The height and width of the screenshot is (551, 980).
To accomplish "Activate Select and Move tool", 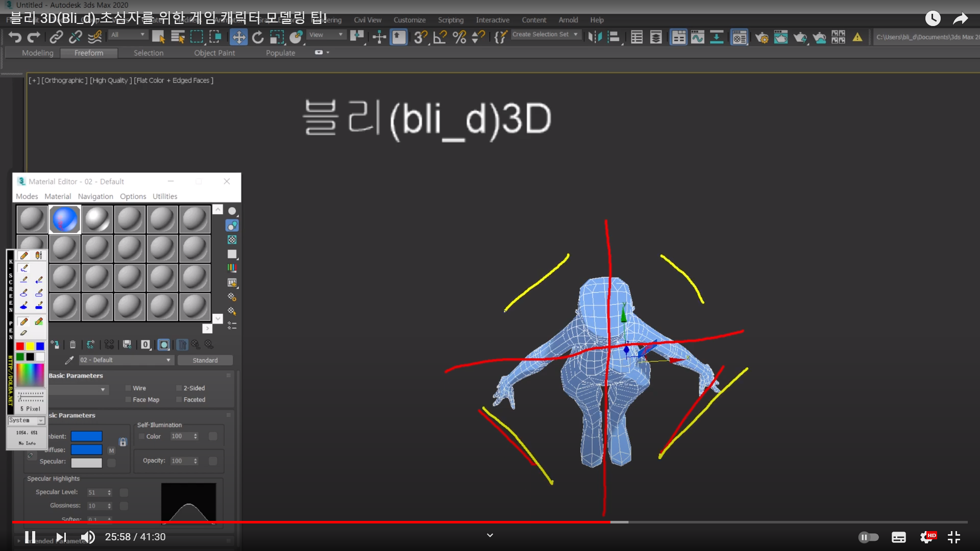I will [x=238, y=37].
